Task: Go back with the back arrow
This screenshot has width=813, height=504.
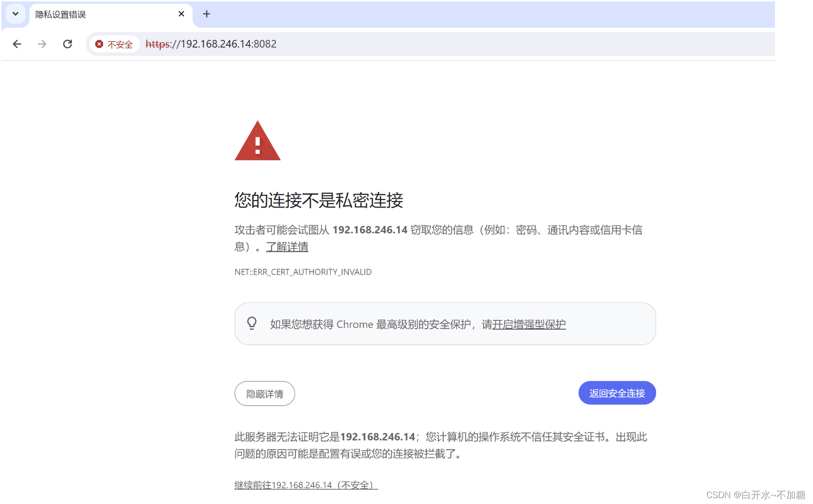Action: [17, 44]
